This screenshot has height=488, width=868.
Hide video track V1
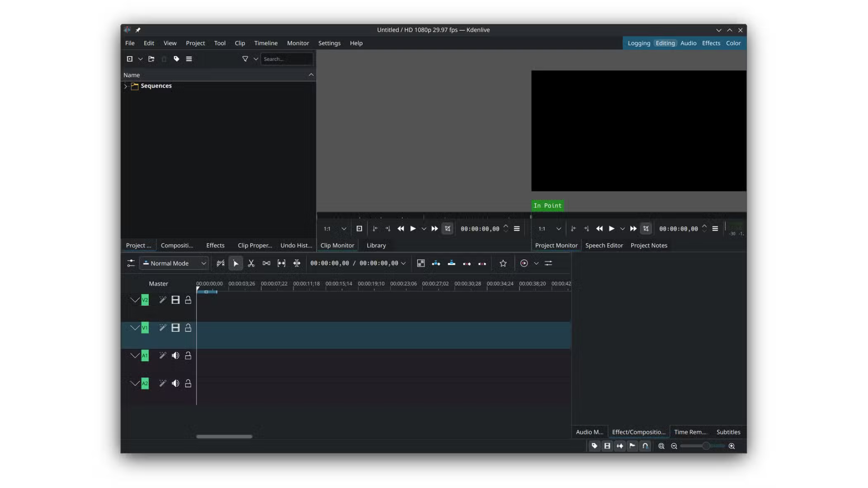(x=175, y=328)
